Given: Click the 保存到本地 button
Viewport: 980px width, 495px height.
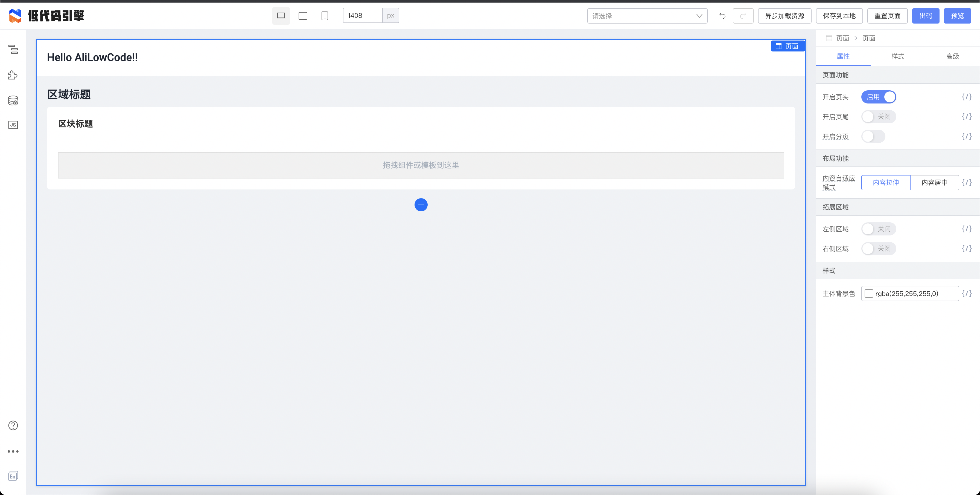Looking at the screenshot, I should pos(839,16).
